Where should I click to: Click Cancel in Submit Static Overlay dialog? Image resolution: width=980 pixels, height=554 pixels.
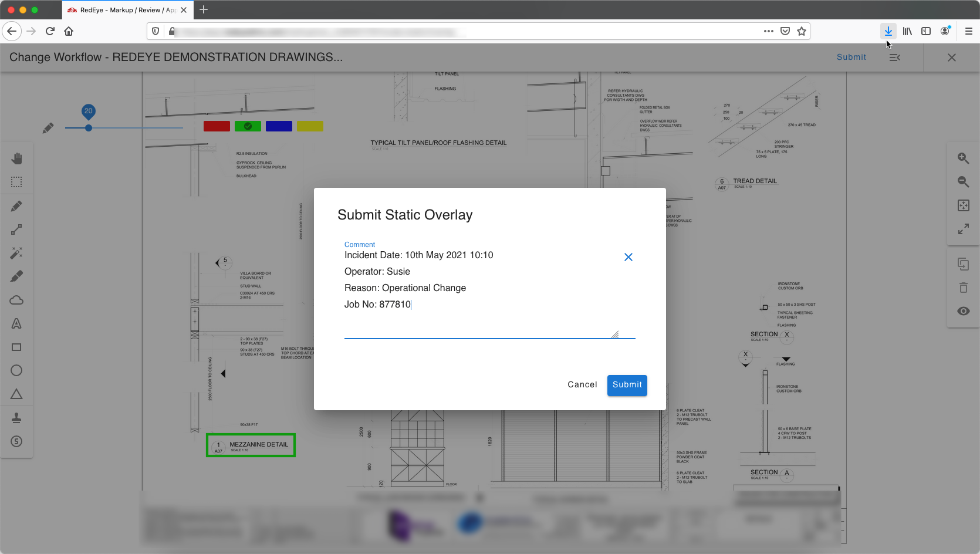point(582,384)
